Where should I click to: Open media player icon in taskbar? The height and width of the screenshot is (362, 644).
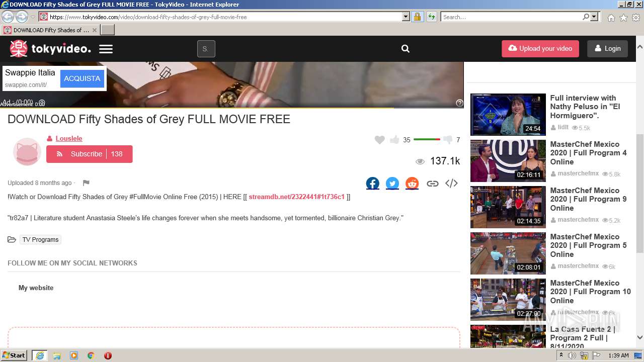[x=74, y=355]
